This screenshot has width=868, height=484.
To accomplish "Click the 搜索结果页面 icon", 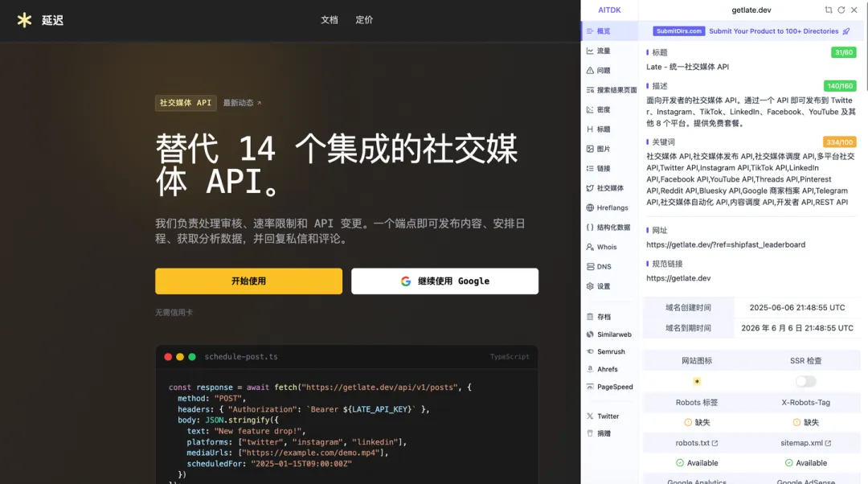I will click(590, 90).
